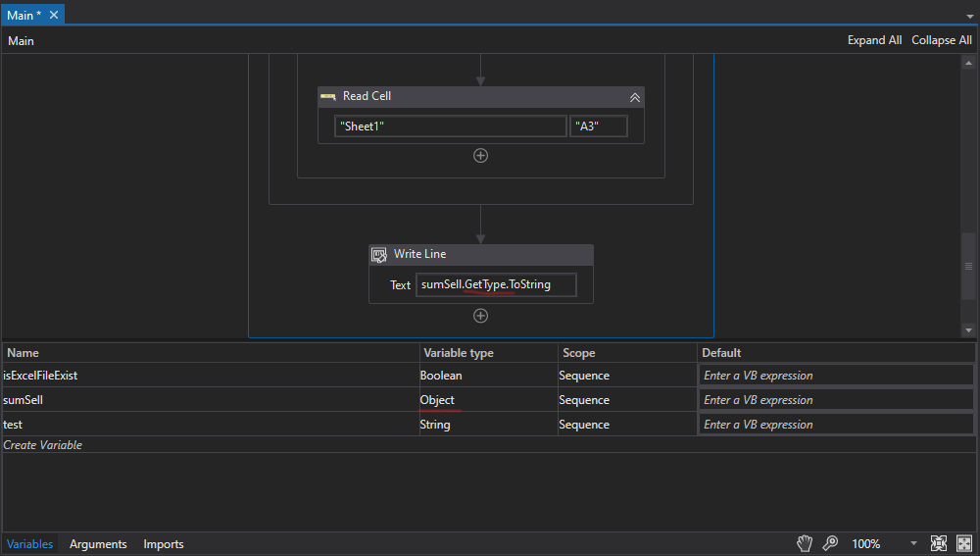Click default value field for test
This screenshot has height=556, width=980.
point(836,424)
